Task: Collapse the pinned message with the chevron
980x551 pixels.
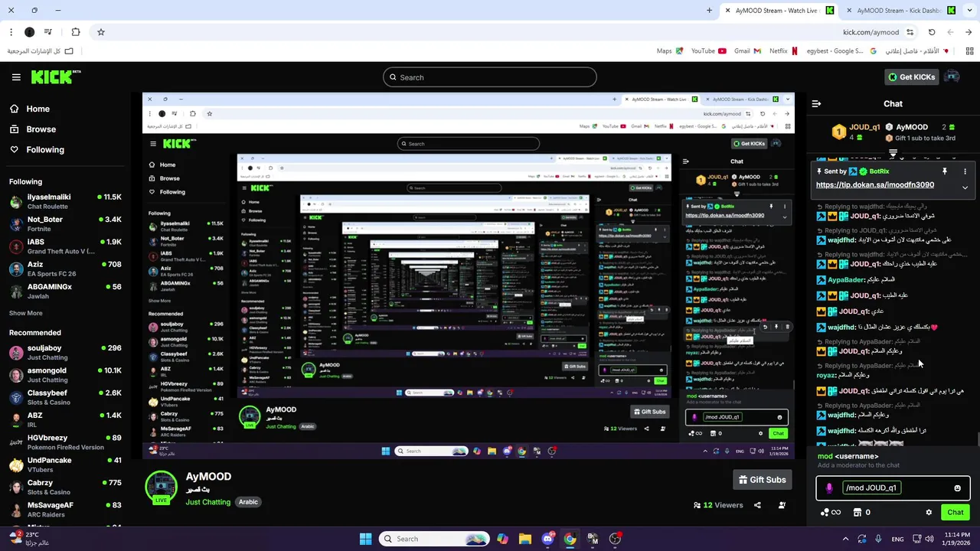Action: click(x=965, y=187)
